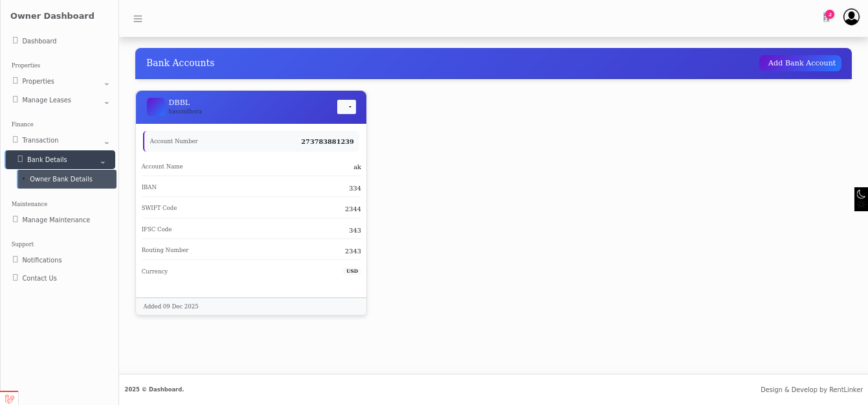
Task: Click the Add Bank Account button
Action: [801, 63]
